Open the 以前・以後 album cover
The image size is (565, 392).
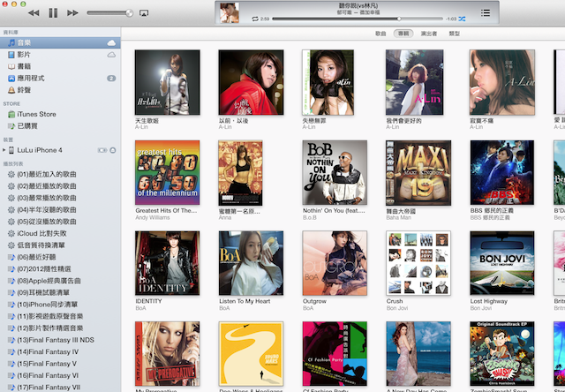click(251, 82)
